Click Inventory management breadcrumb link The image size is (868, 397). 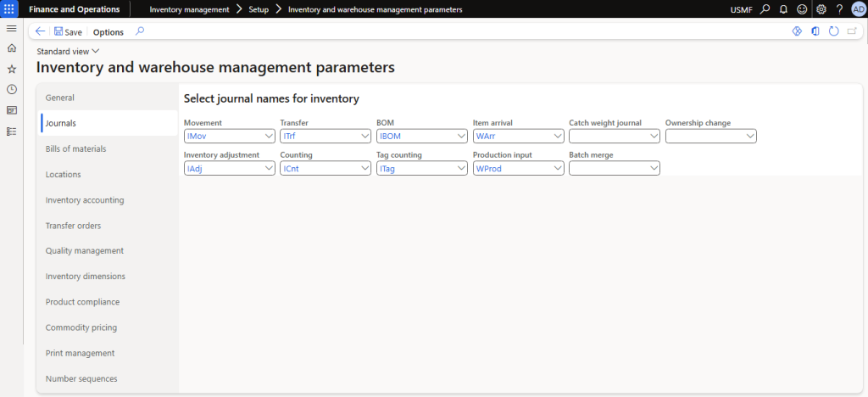tap(189, 9)
